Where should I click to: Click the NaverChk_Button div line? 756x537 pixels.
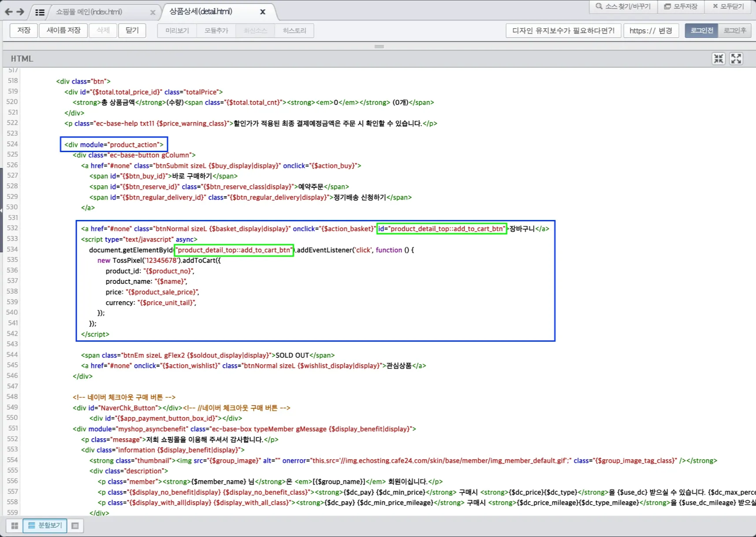click(x=181, y=408)
